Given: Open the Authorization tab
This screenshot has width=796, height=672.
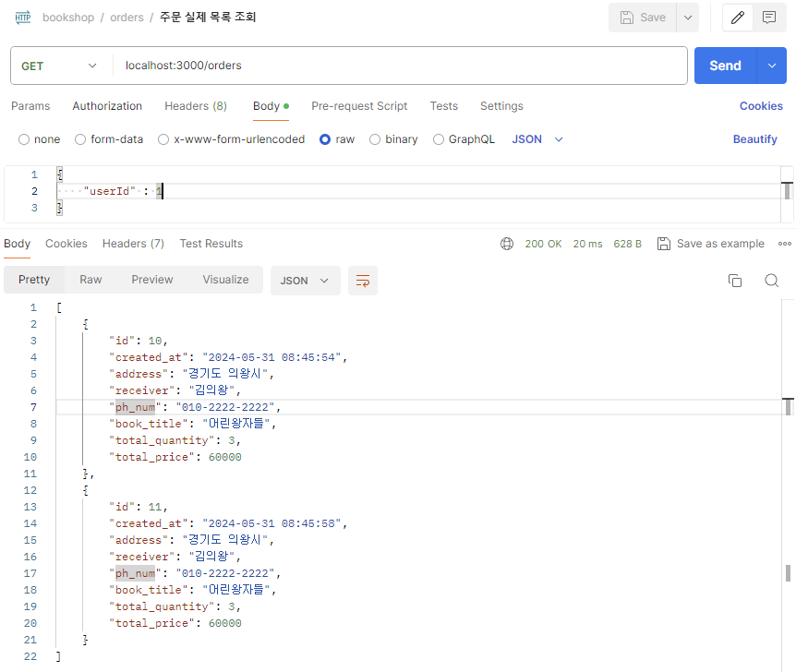Looking at the screenshot, I should pyautogui.click(x=107, y=106).
